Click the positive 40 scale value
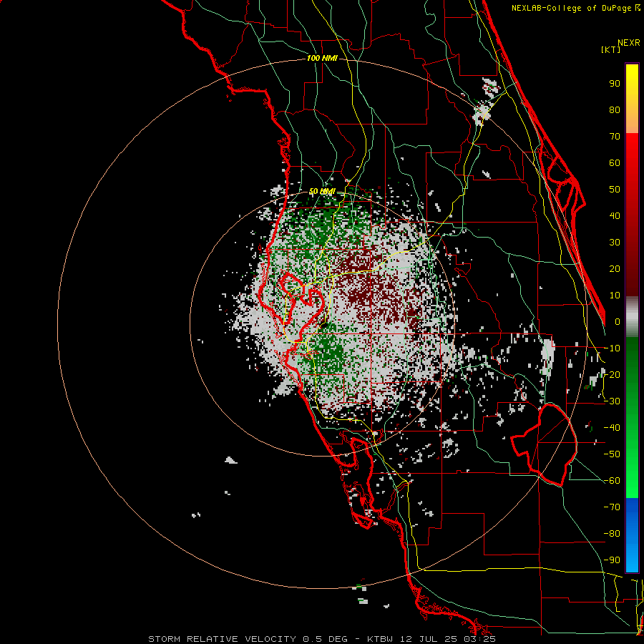Viewport: 644px width, 644px height. point(615,215)
